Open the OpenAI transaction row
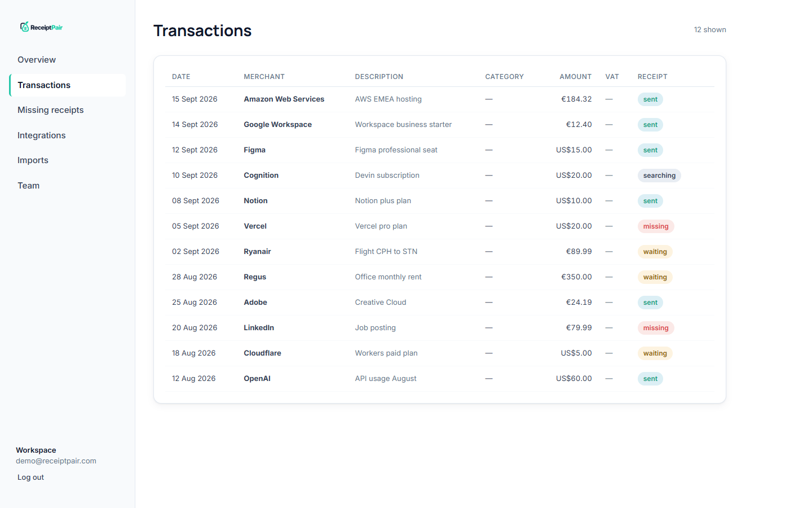Image resolution: width=812 pixels, height=508 pixels. coord(440,379)
